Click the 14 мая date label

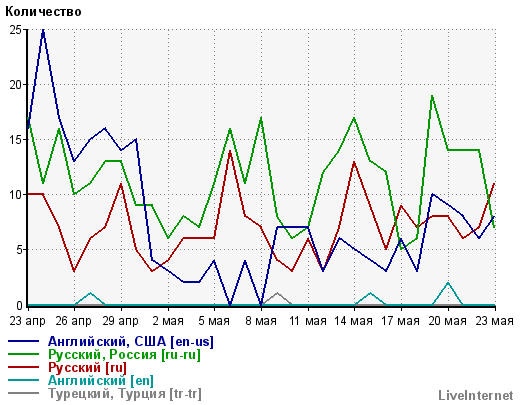pyautogui.click(x=353, y=321)
